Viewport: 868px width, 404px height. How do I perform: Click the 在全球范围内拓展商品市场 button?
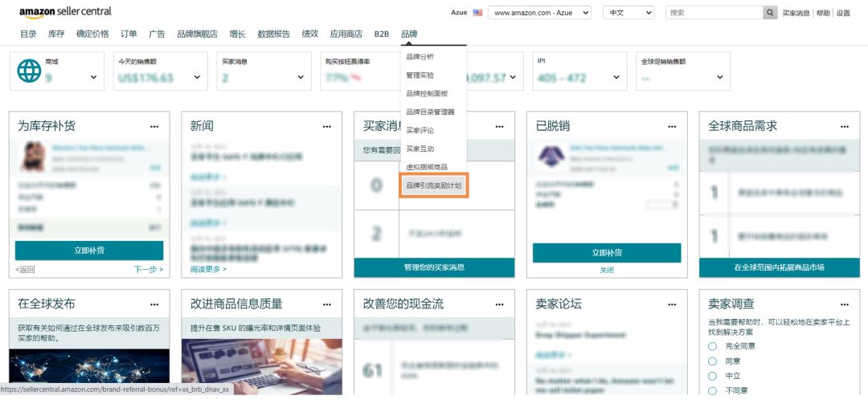click(780, 267)
